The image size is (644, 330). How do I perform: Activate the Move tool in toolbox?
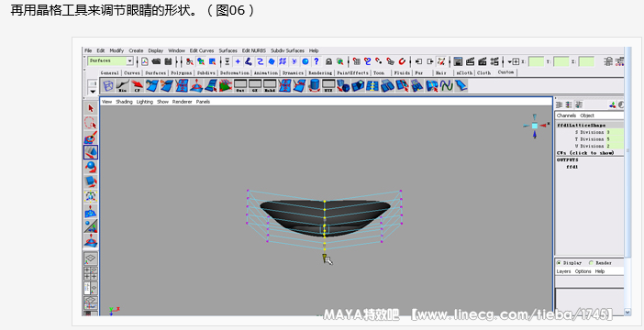click(91, 152)
